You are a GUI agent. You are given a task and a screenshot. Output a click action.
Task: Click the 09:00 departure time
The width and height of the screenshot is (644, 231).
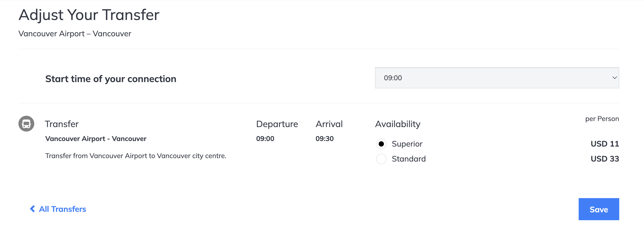click(x=265, y=139)
